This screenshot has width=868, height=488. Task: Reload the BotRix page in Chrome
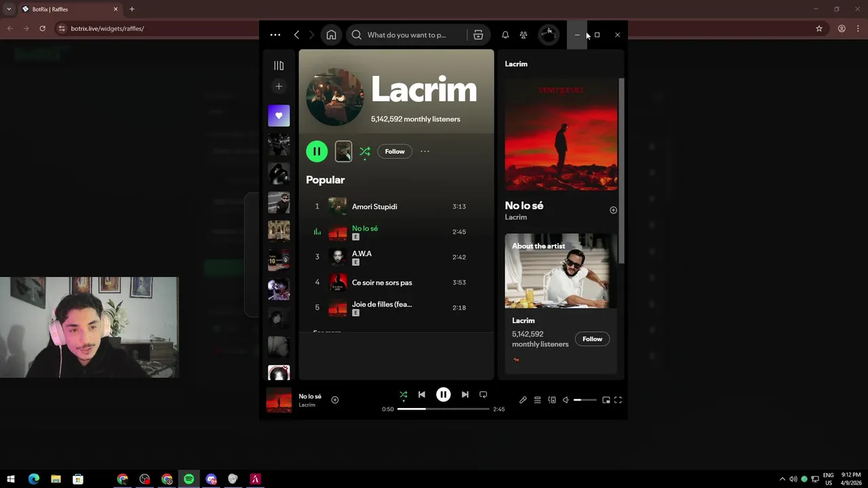click(42, 28)
